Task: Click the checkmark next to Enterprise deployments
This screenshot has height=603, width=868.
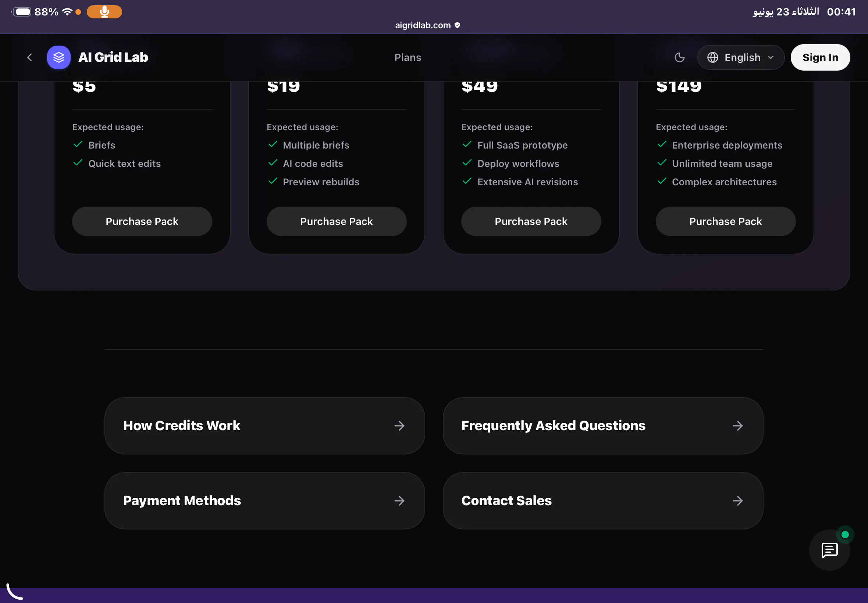Action: [662, 144]
